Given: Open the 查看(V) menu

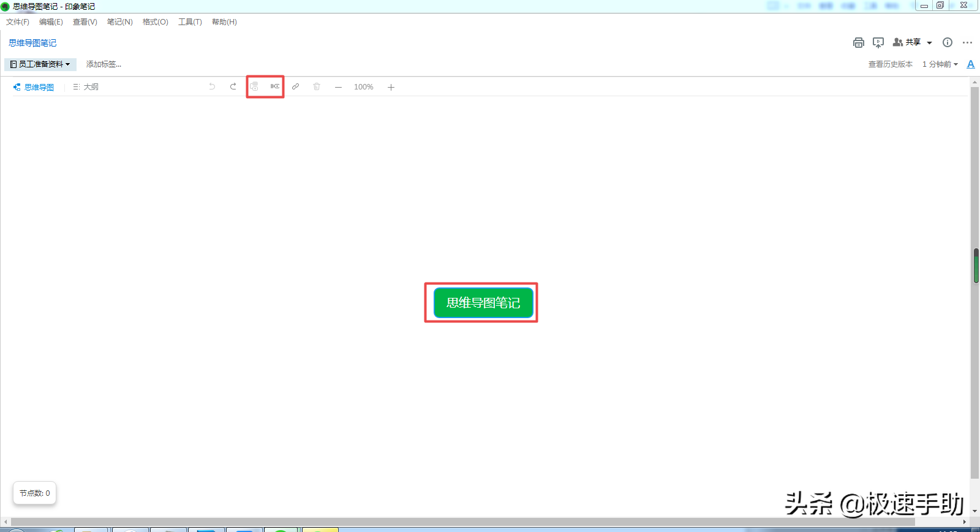Looking at the screenshot, I should coord(85,22).
